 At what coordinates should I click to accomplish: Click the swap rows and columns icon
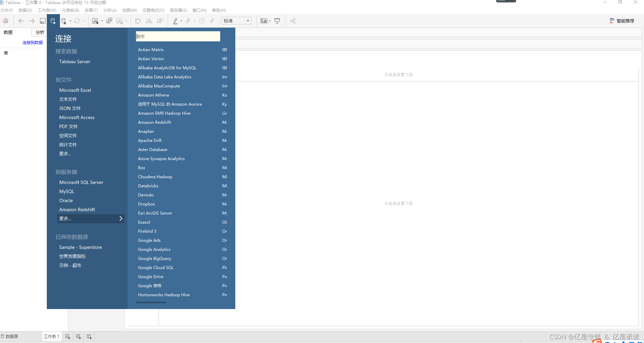[x=138, y=21]
